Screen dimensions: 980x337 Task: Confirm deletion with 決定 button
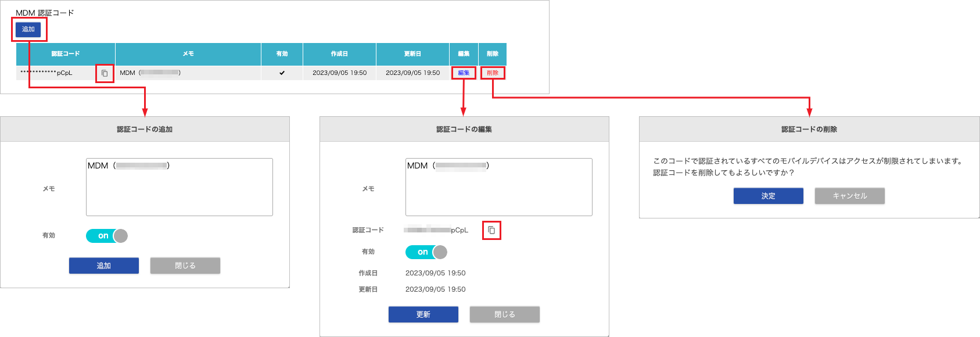pos(769,196)
